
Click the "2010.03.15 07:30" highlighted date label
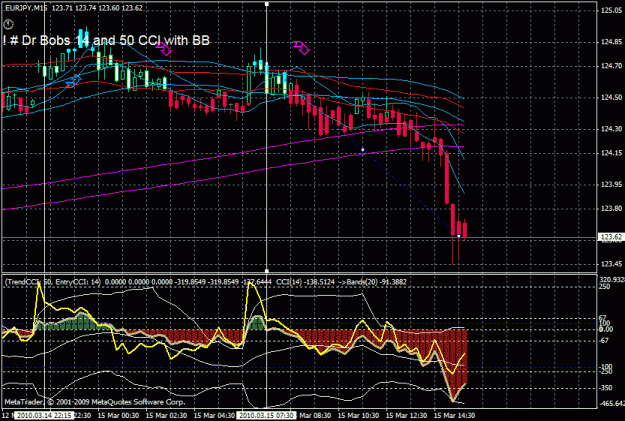pyautogui.click(x=267, y=415)
